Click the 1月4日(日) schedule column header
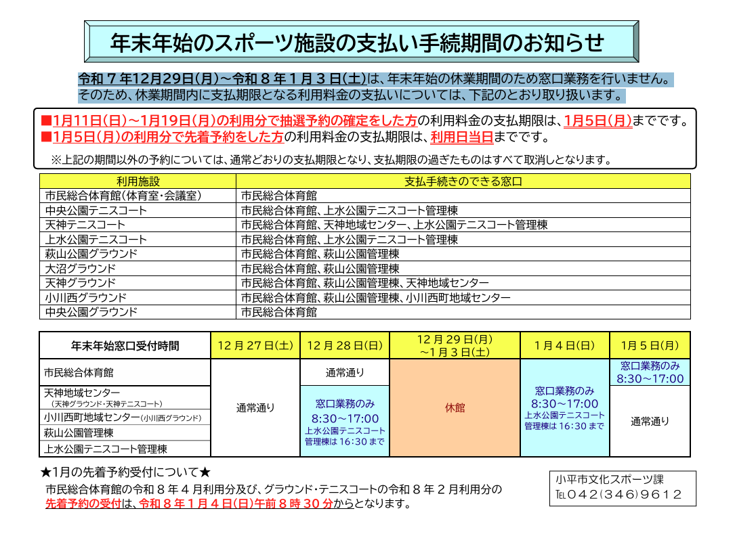The width and height of the screenshot is (756, 534). 564,345
